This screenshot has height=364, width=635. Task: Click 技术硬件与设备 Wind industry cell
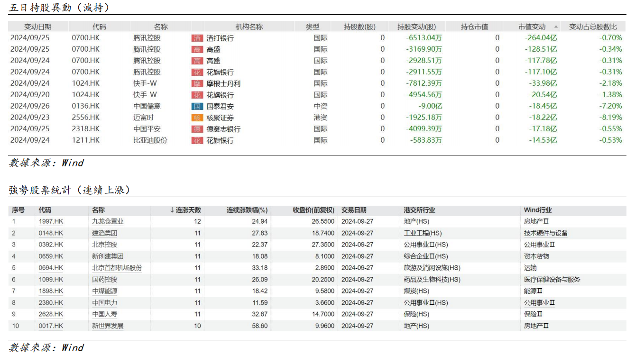546,233
